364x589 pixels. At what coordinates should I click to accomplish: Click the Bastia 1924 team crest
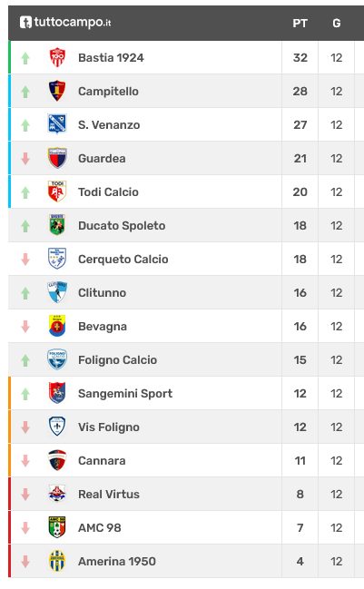57,57
